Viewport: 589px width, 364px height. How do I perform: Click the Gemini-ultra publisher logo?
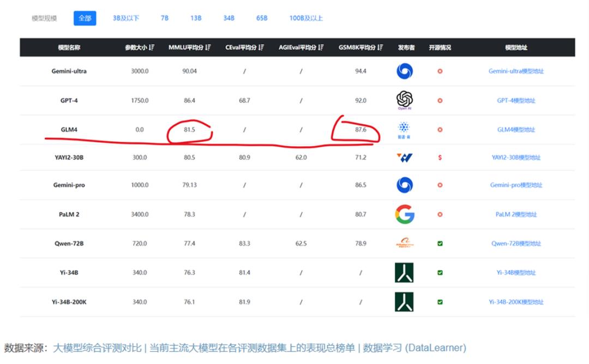point(405,71)
